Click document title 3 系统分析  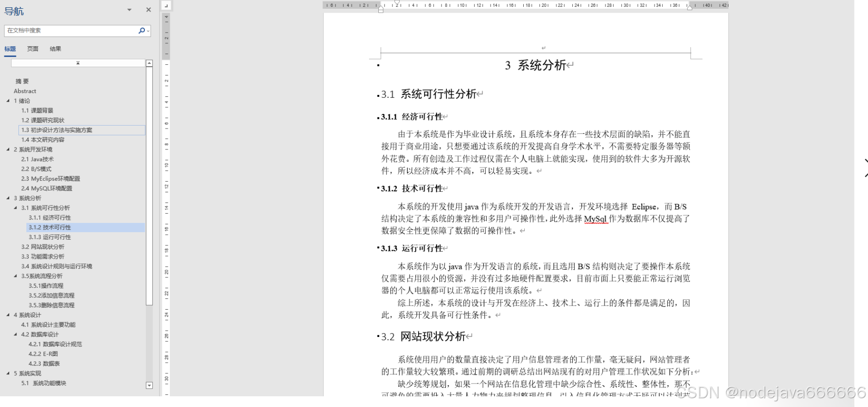click(x=535, y=65)
